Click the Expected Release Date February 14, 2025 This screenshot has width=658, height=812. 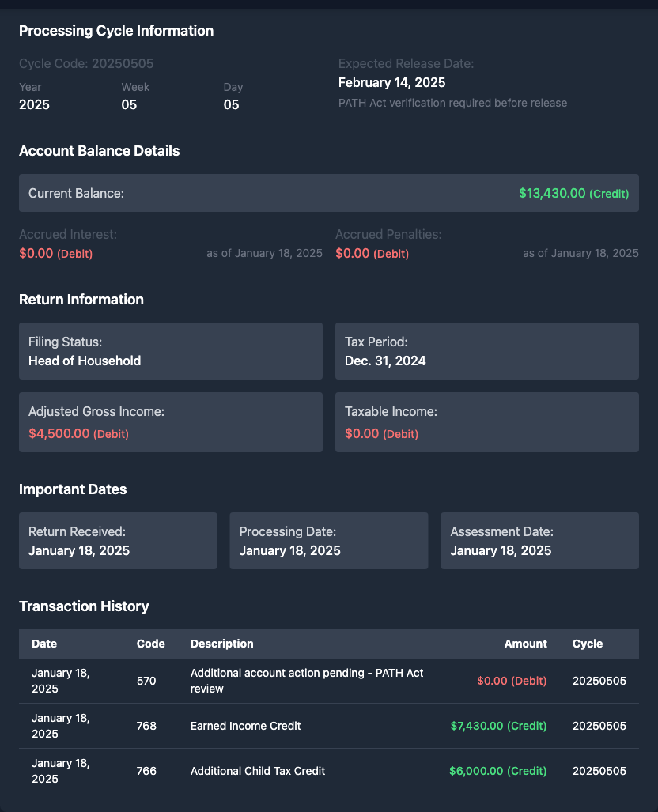pos(391,82)
